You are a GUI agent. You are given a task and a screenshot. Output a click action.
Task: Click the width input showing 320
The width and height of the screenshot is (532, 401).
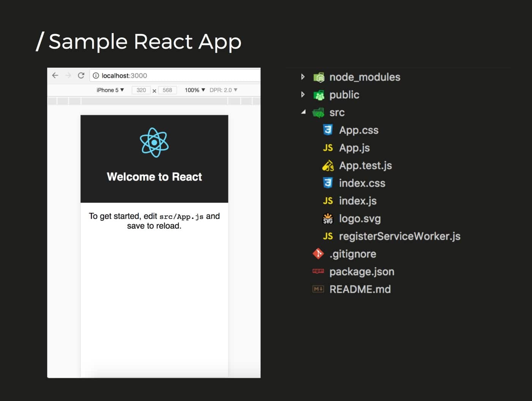click(141, 90)
